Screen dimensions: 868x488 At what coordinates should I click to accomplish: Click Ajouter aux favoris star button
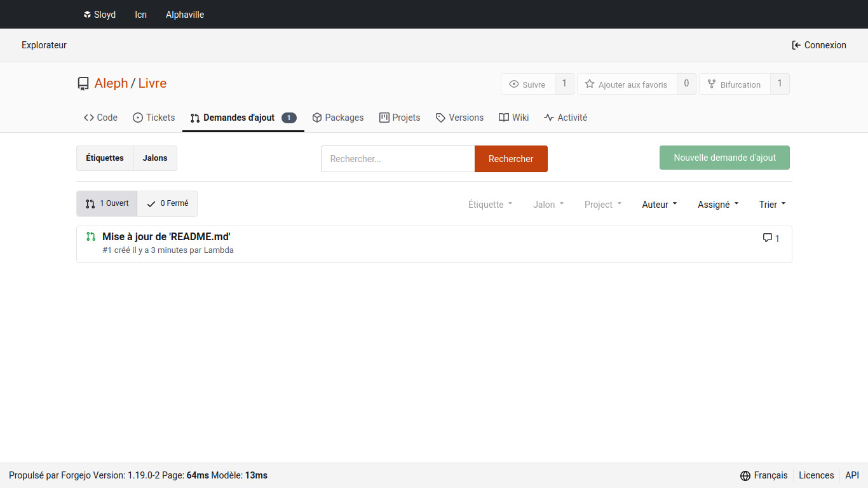point(627,85)
